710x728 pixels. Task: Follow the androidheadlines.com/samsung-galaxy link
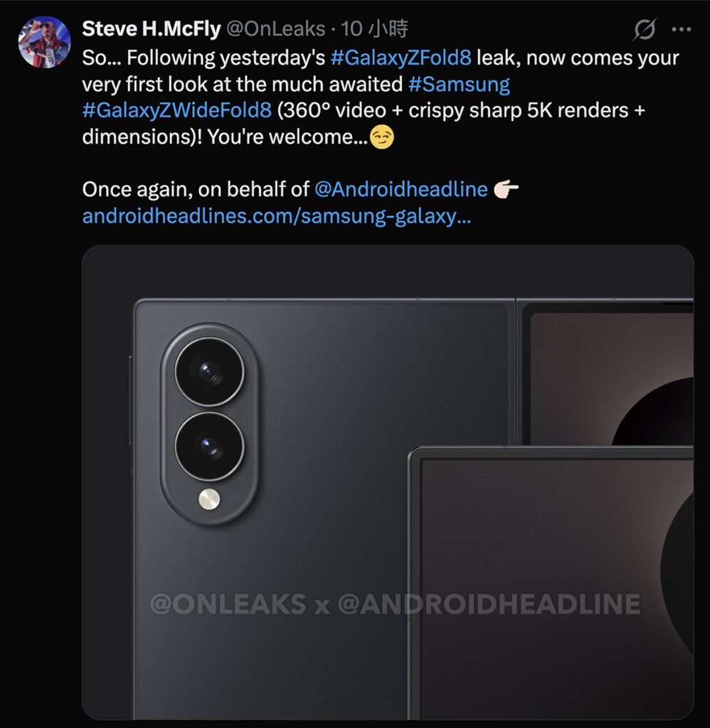(x=276, y=215)
